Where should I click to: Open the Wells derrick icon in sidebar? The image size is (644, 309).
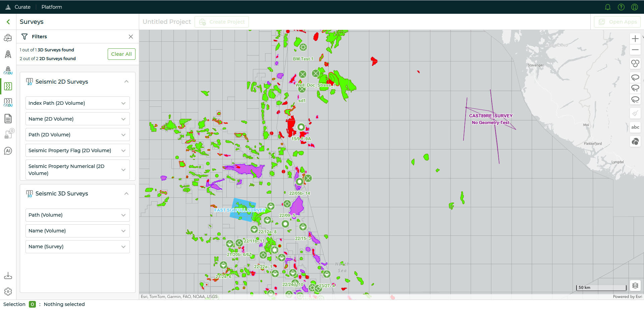[x=8, y=54]
